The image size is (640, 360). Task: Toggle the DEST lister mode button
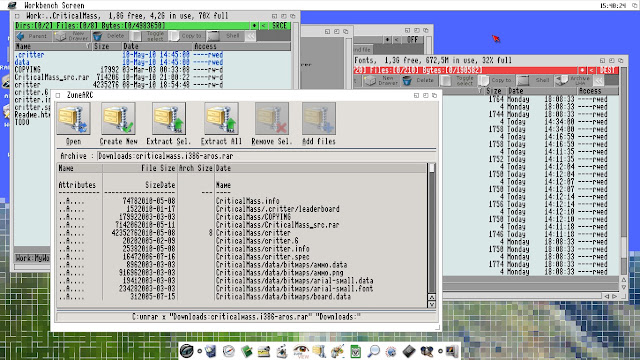tap(608, 70)
